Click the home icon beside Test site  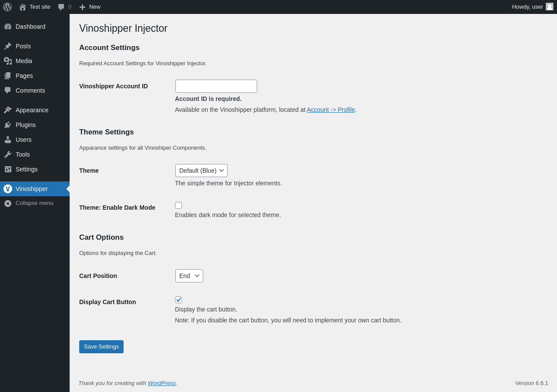23,7
